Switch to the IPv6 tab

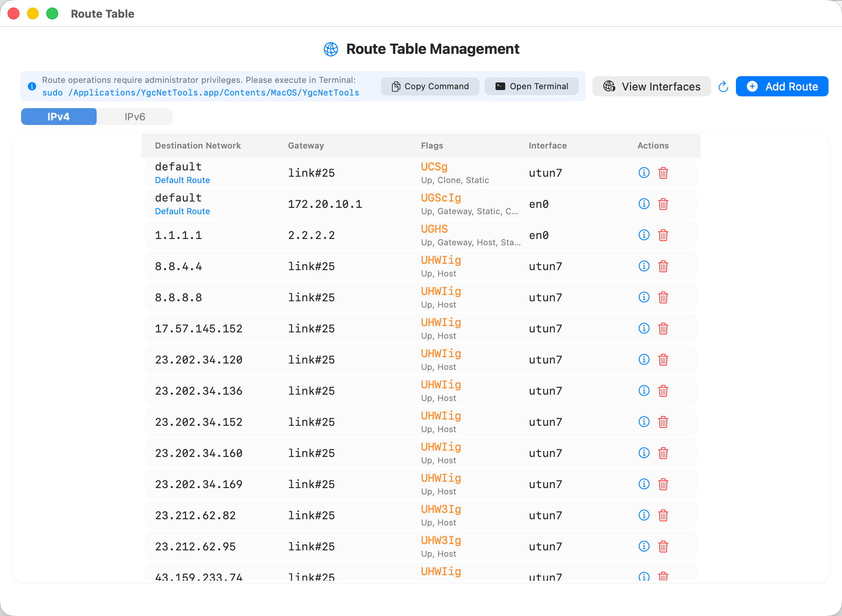tap(135, 117)
